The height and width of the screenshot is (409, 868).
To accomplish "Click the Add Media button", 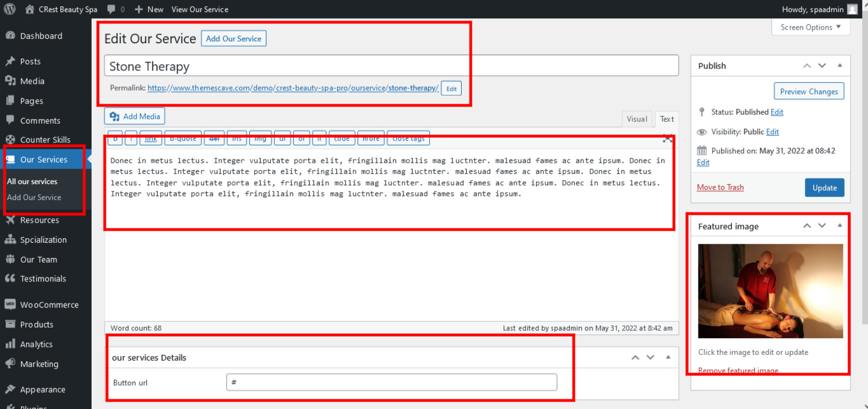I will tap(135, 116).
